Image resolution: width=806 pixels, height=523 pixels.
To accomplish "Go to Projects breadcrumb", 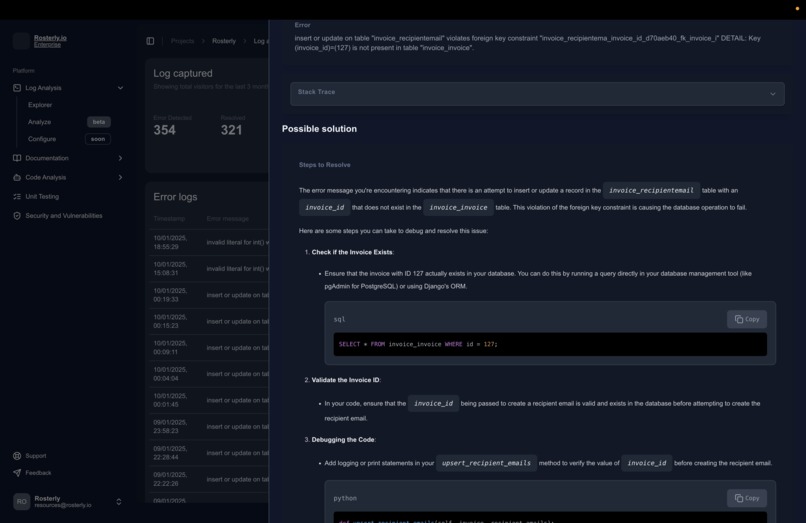I will coord(182,41).
